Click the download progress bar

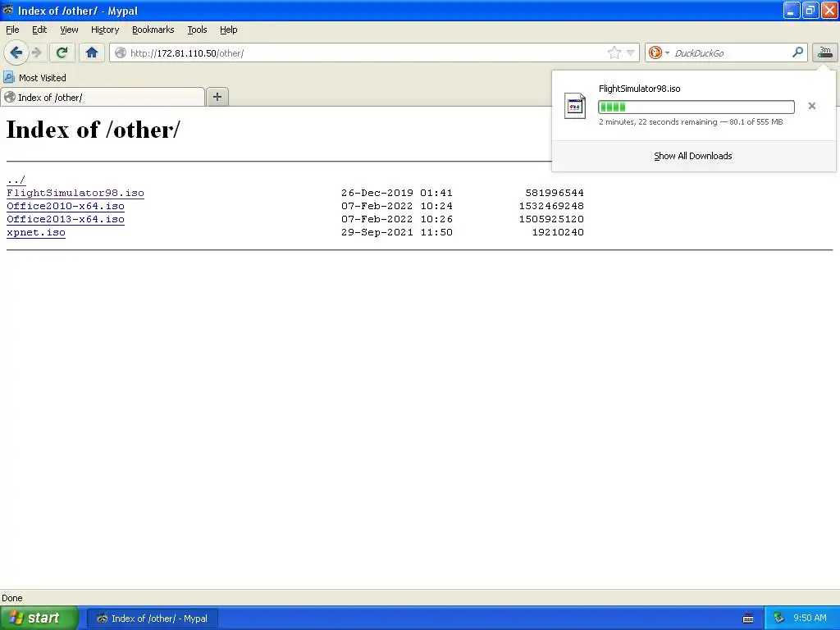point(696,107)
